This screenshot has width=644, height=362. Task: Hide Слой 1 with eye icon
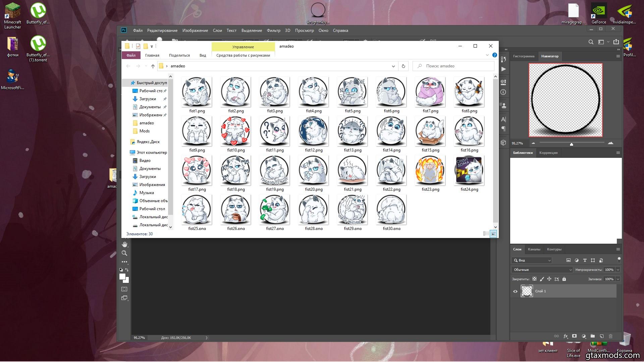515,291
